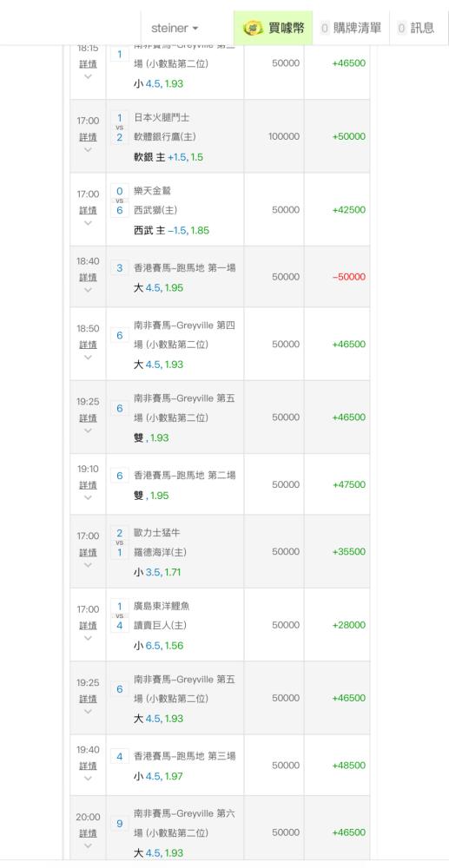Click score box 1 vs 2 for 軟體銀行鷹
449x868 pixels.
point(120,128)
